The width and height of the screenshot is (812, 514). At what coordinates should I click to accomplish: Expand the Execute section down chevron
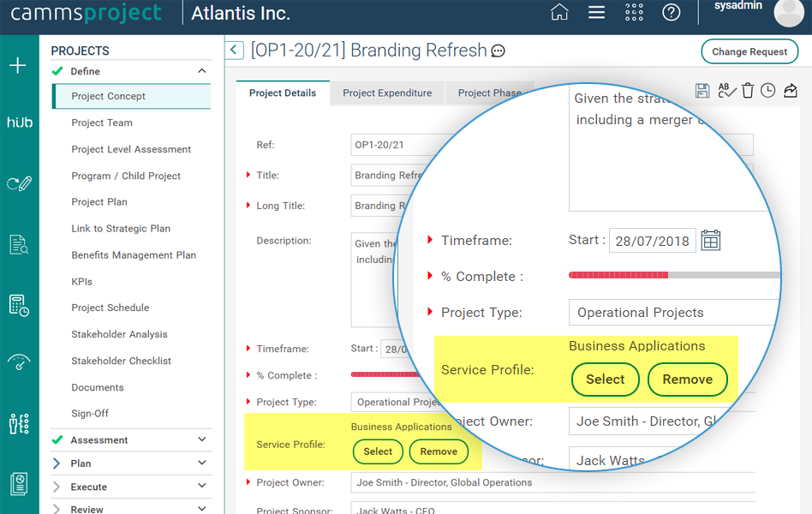[202, 486]
